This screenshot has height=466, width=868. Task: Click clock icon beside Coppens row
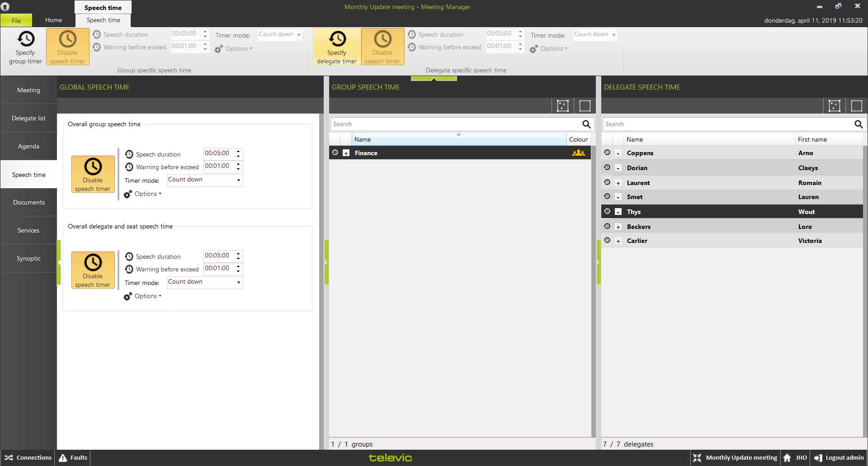point(607,153)
